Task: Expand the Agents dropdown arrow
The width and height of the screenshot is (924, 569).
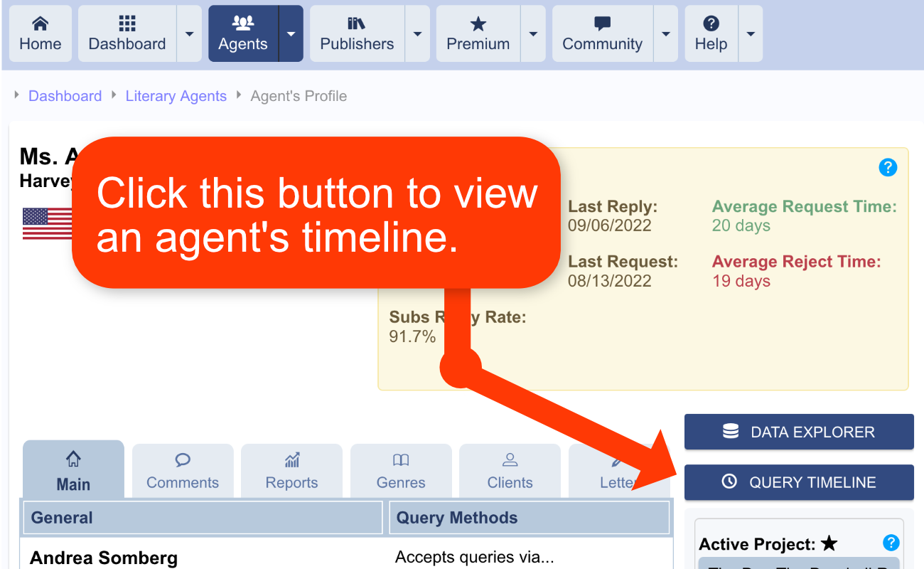Action: (x=291, y=33)
